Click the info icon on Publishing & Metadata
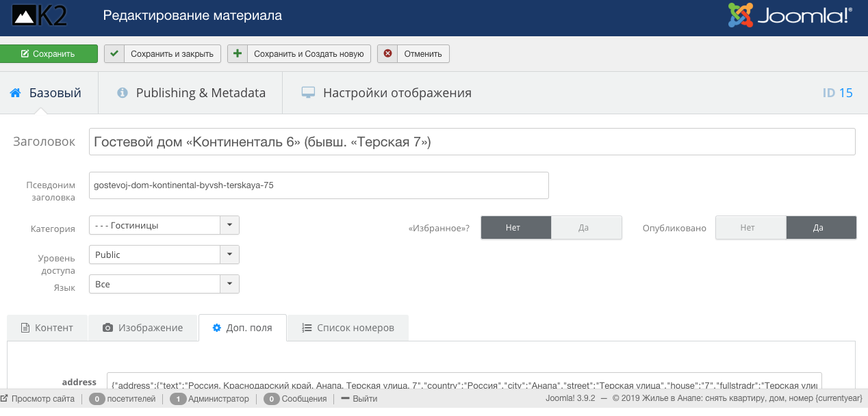The width and height of the screenshot is (868, 416). pos(123,92)
